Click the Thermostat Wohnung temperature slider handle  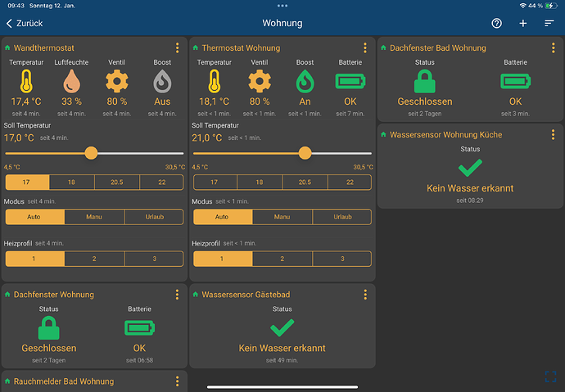pos(305,153)
